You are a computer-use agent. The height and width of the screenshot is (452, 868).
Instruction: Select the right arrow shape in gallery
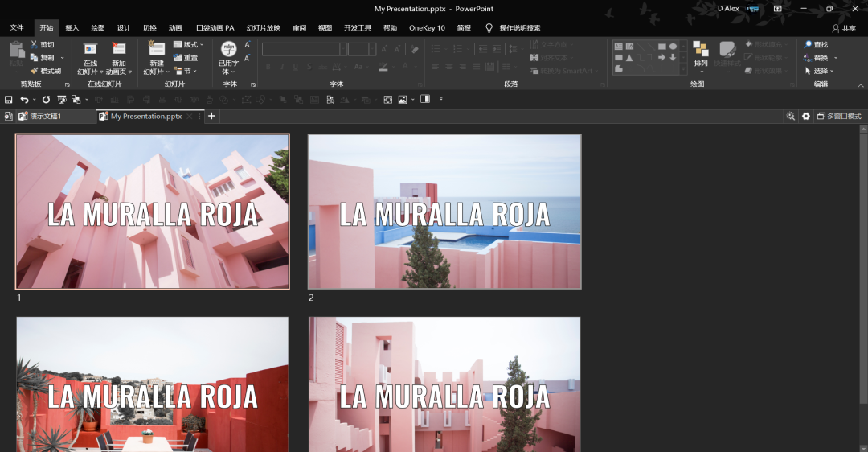(x=661, y=58)
